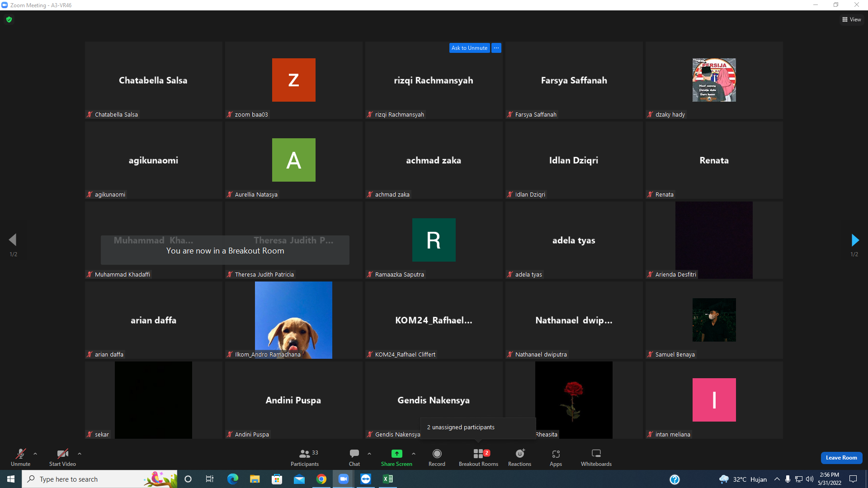Go to previous gallery page arrow
The image size is (868, 488).
pyautogui.click(x=13, y=240)
